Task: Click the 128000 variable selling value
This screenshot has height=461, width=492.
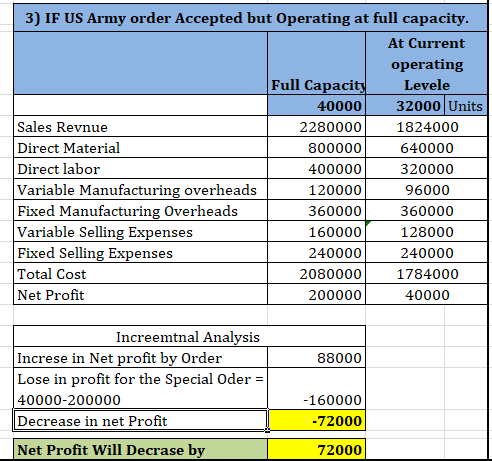Action: point(426,232)
